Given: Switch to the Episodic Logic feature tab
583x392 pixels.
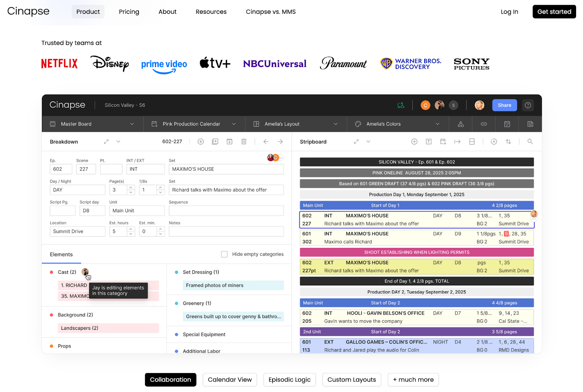Looking at the screenshot, I should coord(290,380).
